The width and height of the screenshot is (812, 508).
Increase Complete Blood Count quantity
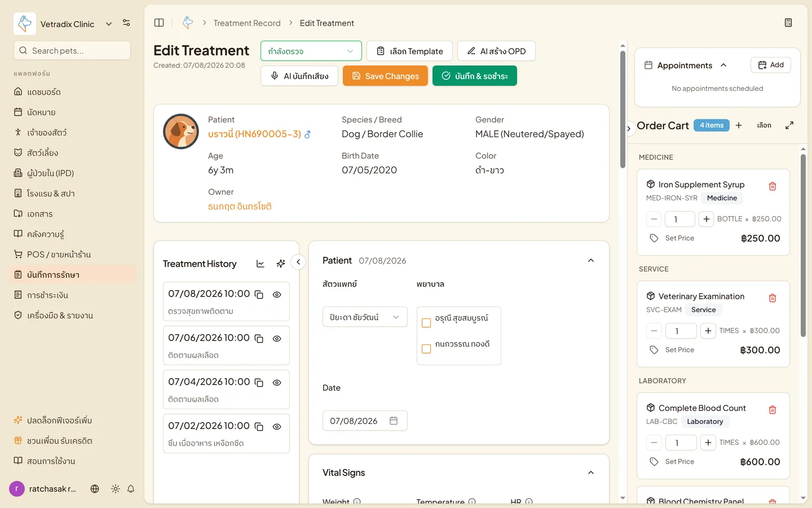pyautogui.click(x=708, y=443)
